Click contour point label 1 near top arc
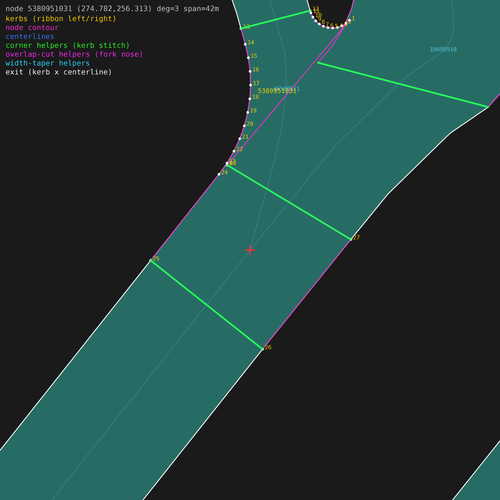 353,19
